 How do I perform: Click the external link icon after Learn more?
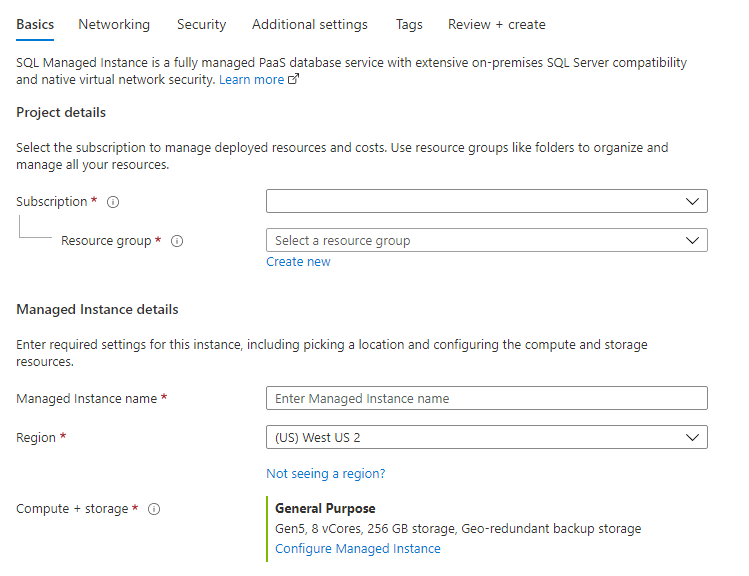tap(294, 80)
